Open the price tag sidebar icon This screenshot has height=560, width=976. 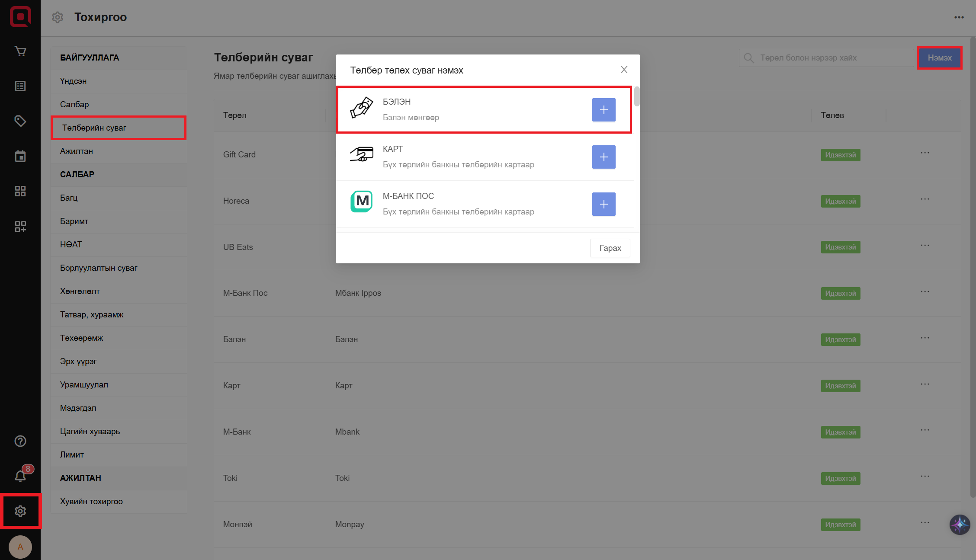pyautogui.click(x=20, y=121)
